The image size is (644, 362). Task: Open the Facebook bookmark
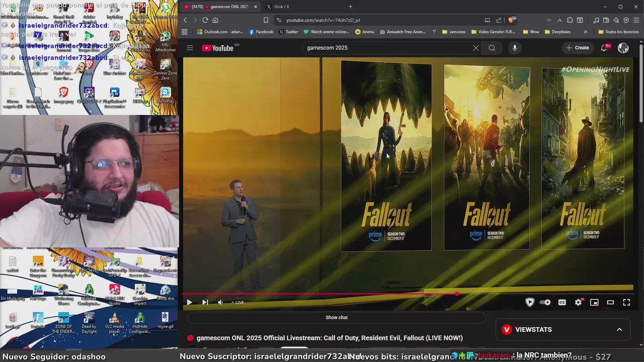coord(261,32)
